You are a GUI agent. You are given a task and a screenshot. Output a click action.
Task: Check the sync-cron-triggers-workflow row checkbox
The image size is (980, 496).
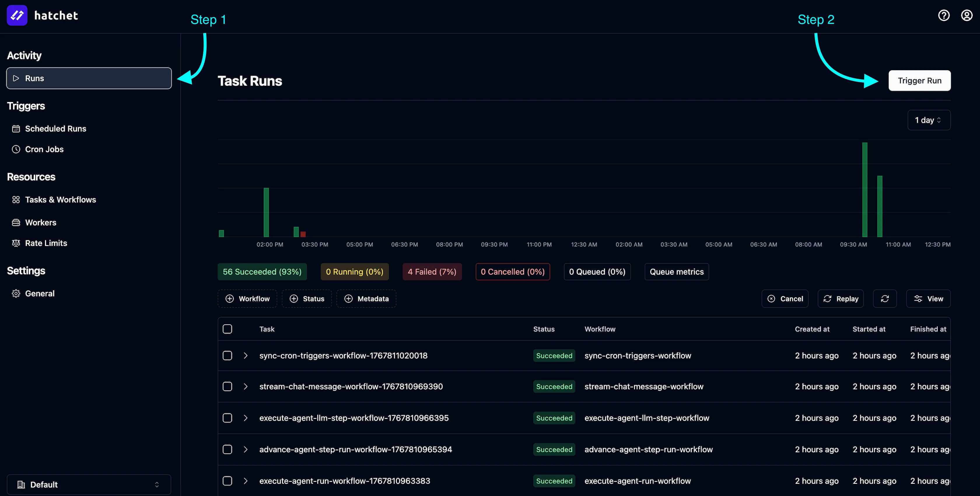(228, 355)
